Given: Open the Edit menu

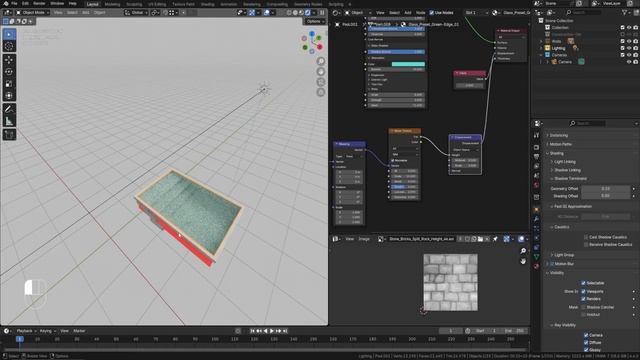Looking at the screenshot, I should tap(25, 3).
